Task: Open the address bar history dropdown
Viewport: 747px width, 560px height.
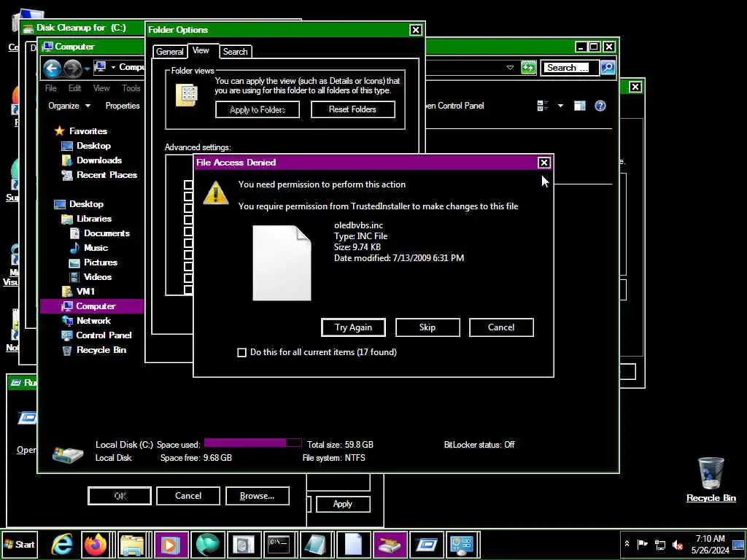Action: (x=510, y=68)
